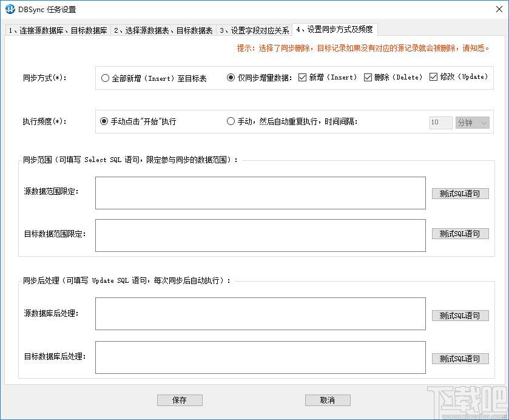
Task: Enable automatic repeat execution radio option
Action: (231, 121)
